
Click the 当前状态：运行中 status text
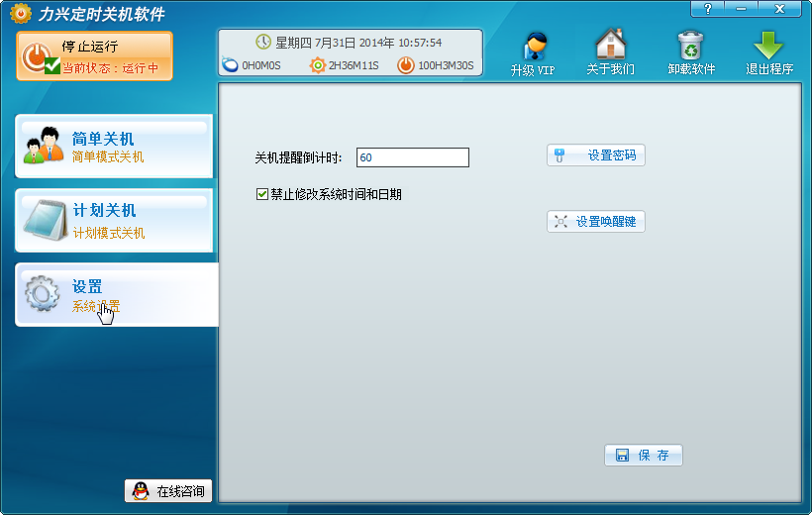click(x=110, y=68)
